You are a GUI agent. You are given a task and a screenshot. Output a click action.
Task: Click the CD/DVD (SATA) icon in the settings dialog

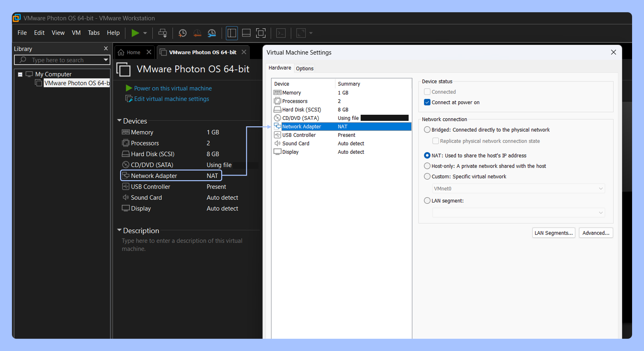[x=277, y=118]
